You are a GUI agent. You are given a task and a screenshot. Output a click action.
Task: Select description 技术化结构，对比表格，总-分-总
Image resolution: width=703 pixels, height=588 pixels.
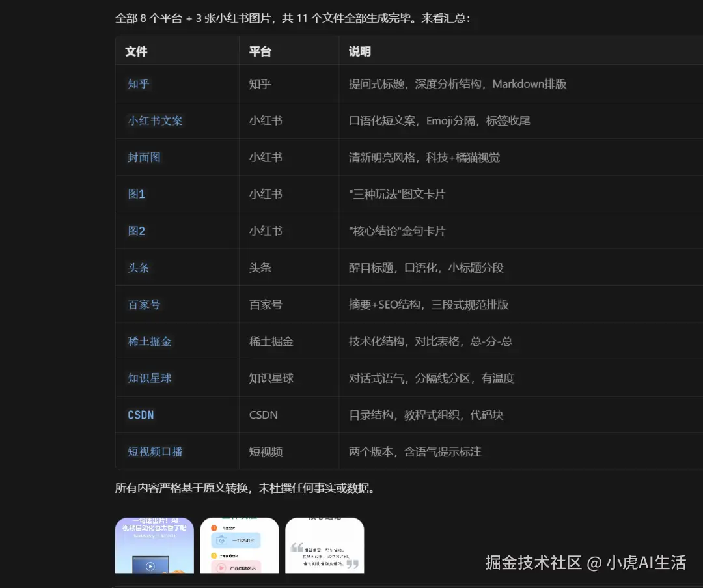pos(430,341)
